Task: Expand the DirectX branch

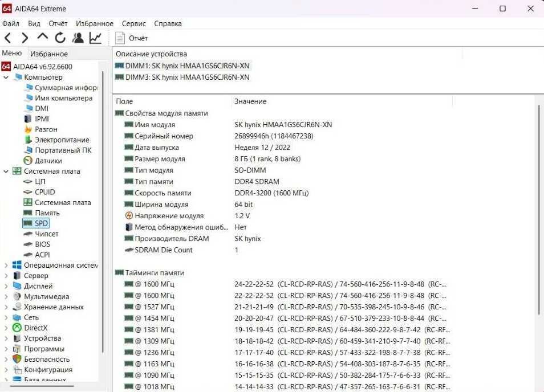Action: (x=6, y=328)
